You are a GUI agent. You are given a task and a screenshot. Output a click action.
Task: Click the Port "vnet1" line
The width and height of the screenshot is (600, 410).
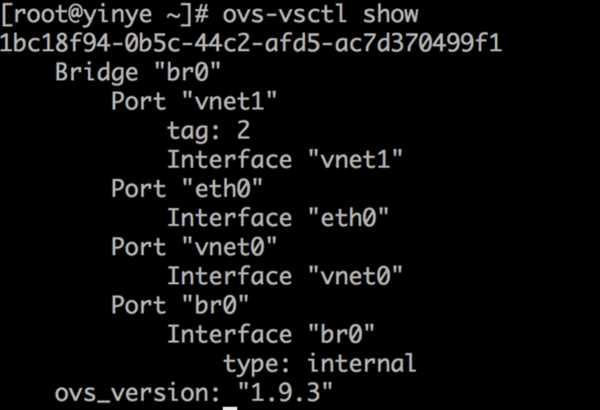(193, 102)
